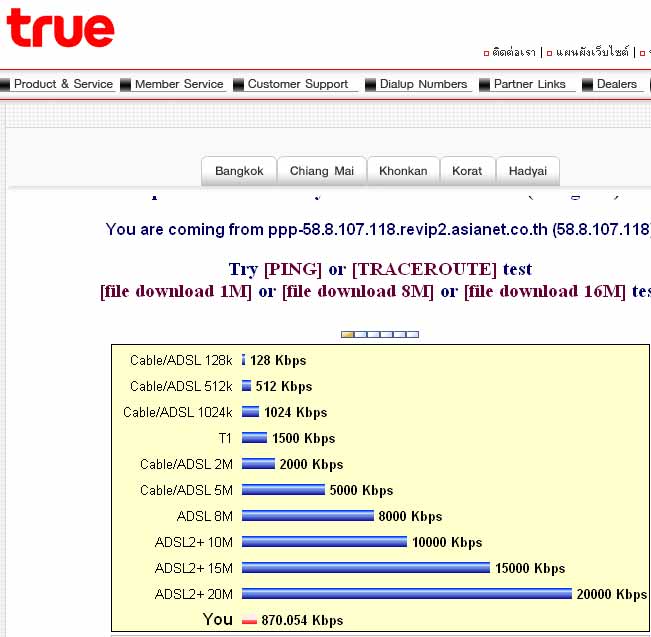Viewport: 651px width, 637px height.
Task: Click the 'Cable/ADSL 1024k' label
Action: (x=178, y=412)
